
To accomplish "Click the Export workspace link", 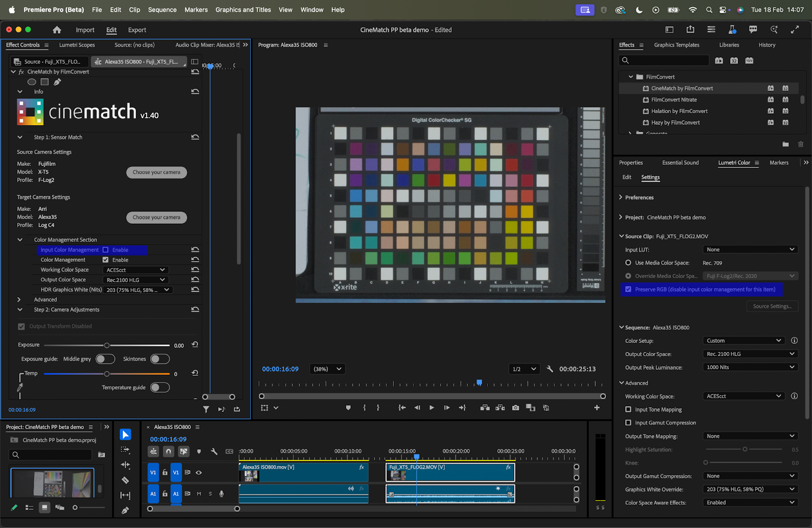I will 137,30.
